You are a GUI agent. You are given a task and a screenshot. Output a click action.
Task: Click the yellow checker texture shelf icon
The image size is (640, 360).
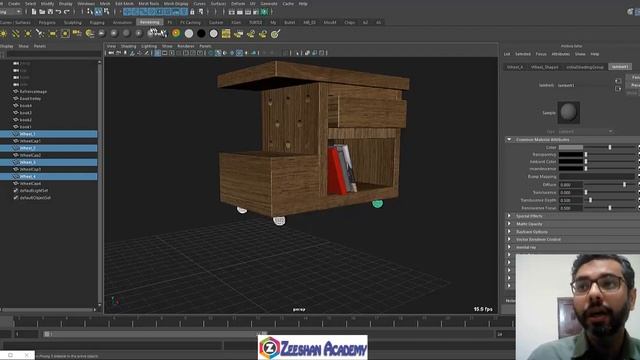[226, 33]
